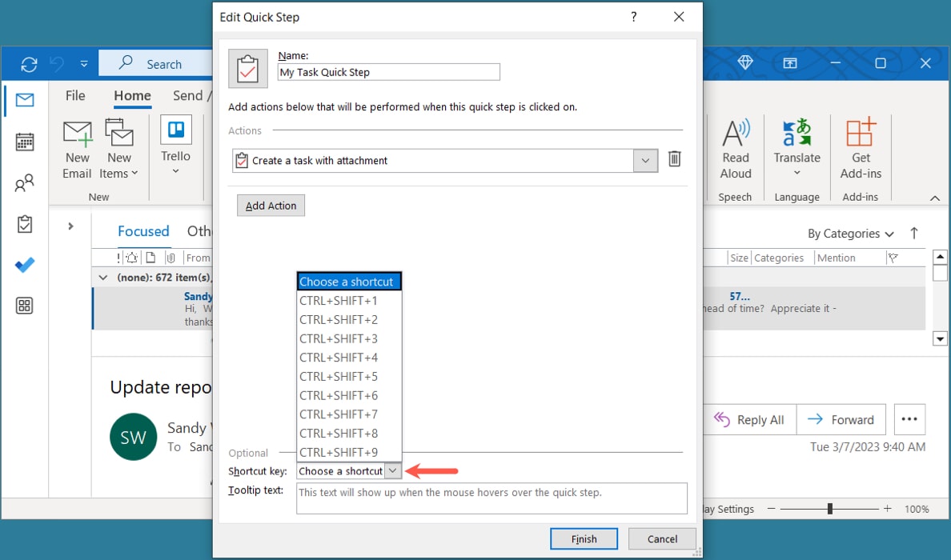This screenshot has height=560, width=951.
Task: Delete the action using the trash icon
Action: [x=674, y=159]
